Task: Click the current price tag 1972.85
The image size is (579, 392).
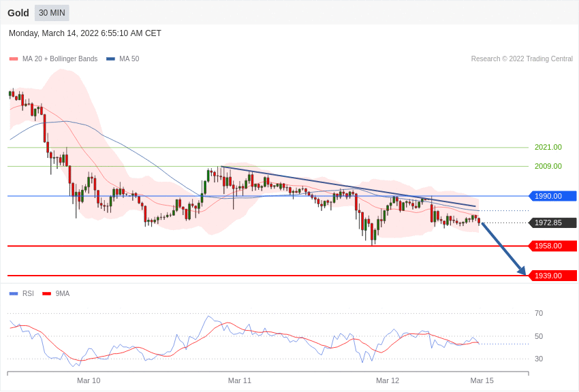Action: point(553,223)
